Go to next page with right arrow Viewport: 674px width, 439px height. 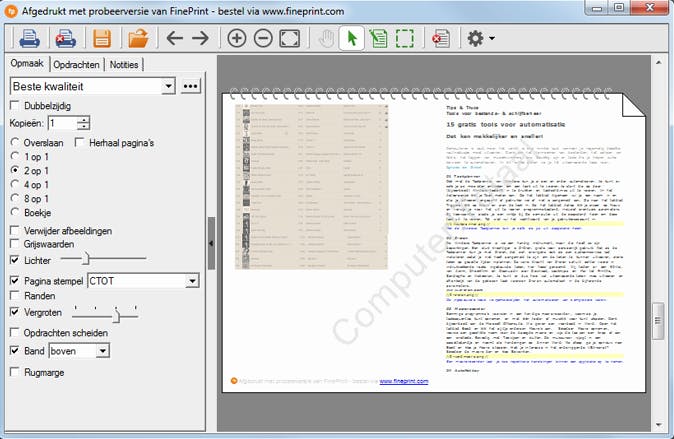pos(200,39)
